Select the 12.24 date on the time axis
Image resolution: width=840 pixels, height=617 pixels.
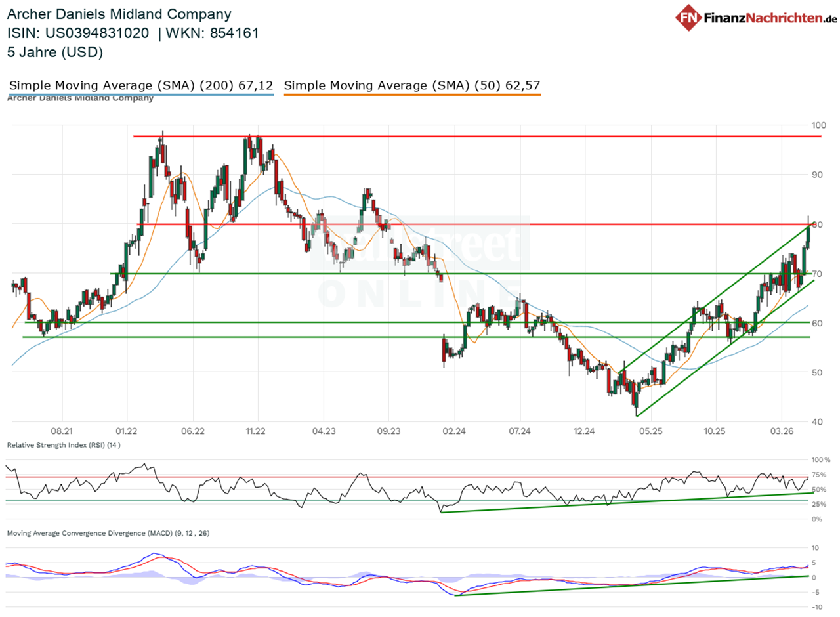pos(584,431)
